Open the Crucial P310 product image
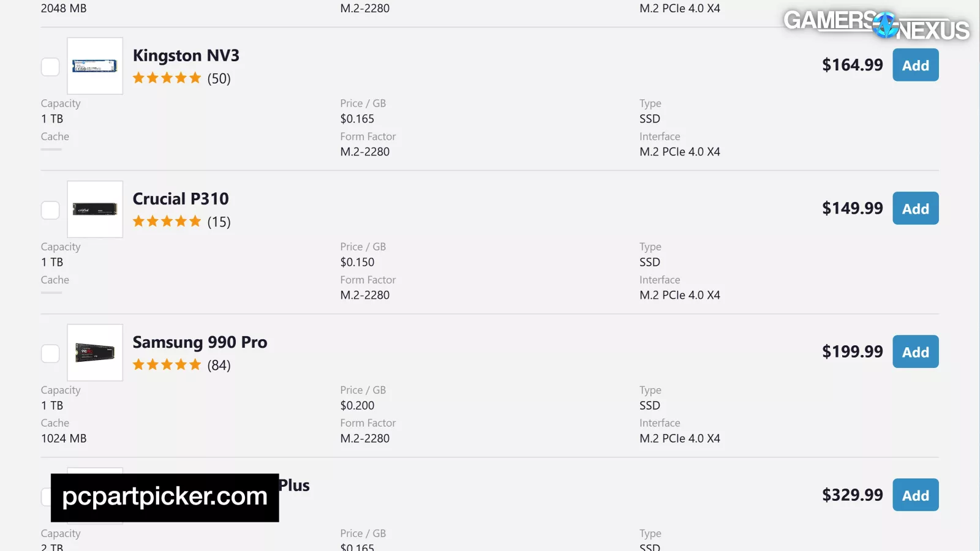Viewport: 980px width, 551px height. tap(95, 209)
